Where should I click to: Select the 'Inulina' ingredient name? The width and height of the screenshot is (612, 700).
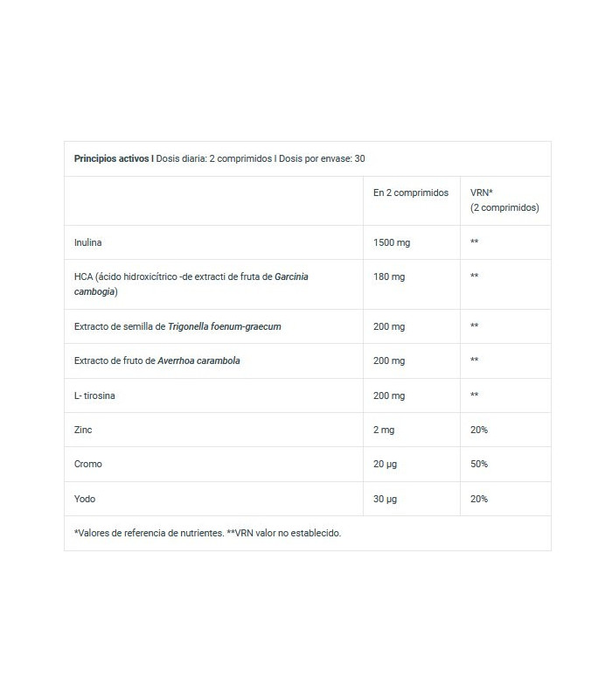coord(90,241)
